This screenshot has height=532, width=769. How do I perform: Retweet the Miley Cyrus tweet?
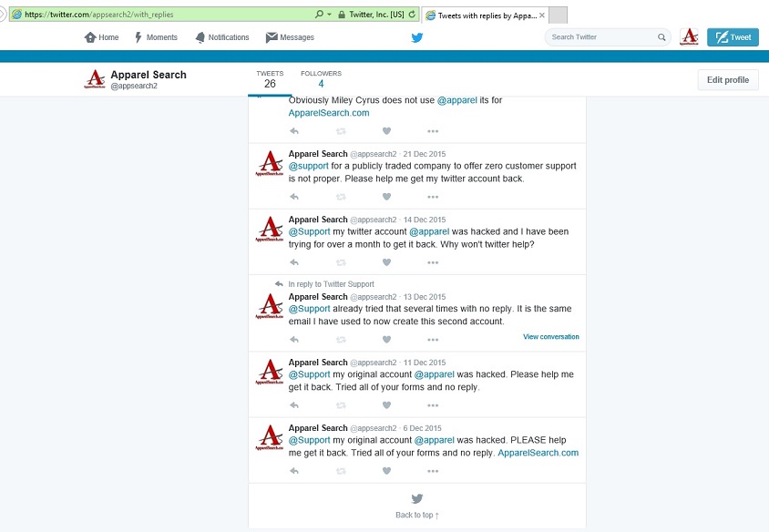point(341,131)
